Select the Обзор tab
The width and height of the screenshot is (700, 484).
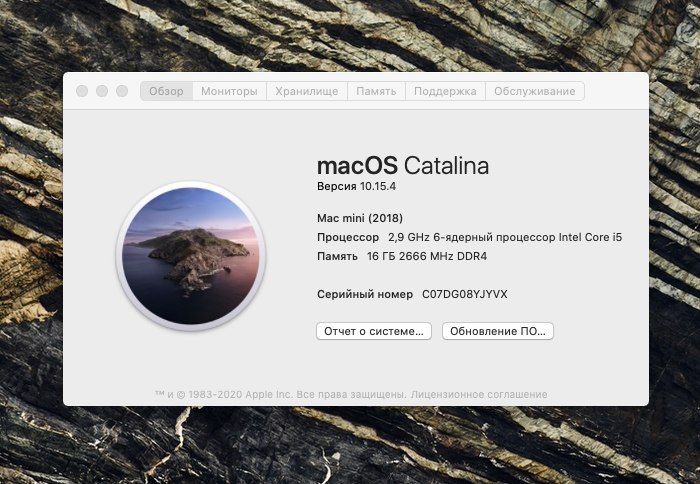tap(167, 91)
